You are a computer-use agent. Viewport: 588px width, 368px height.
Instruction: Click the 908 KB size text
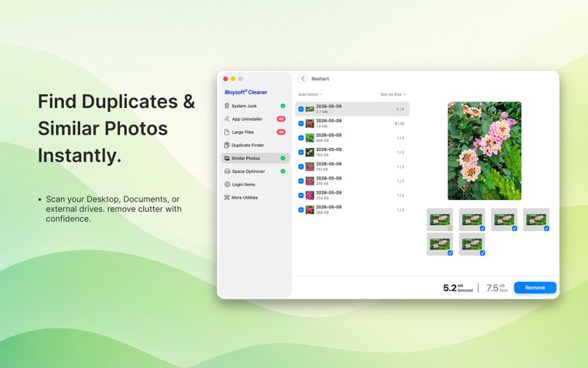coord(322,141)
